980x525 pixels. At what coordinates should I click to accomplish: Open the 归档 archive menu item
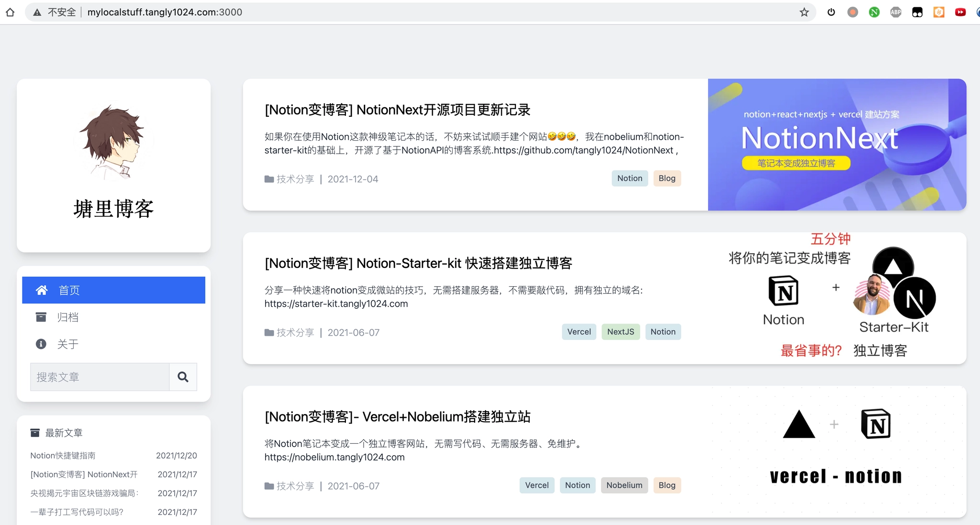point(113,317)
